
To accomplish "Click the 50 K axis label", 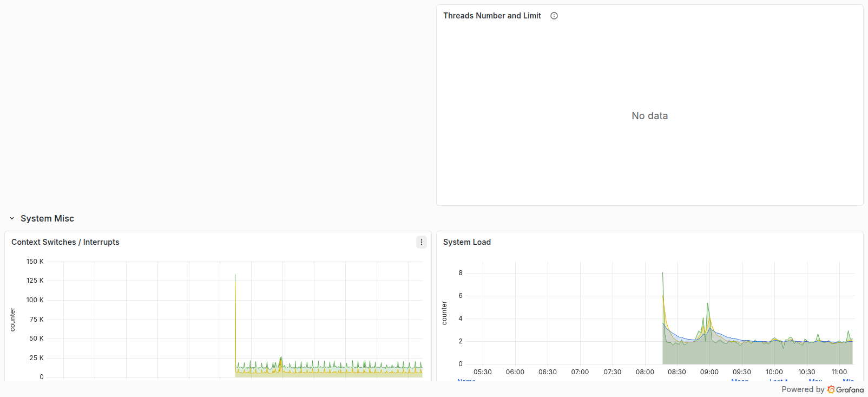I will tap(37, 339).
